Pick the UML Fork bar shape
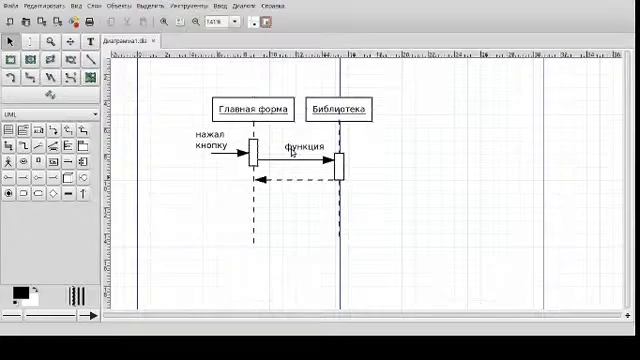 point(68,193)
